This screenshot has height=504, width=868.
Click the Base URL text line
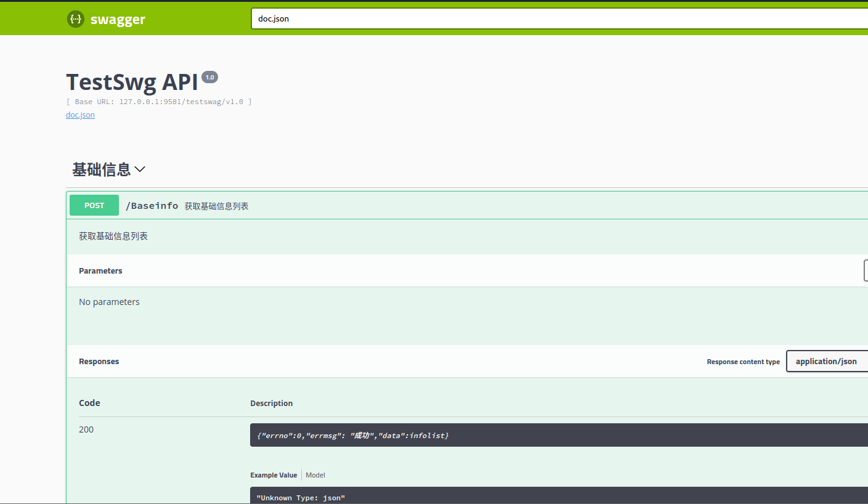pyautogui.click(x=159, y=102)
